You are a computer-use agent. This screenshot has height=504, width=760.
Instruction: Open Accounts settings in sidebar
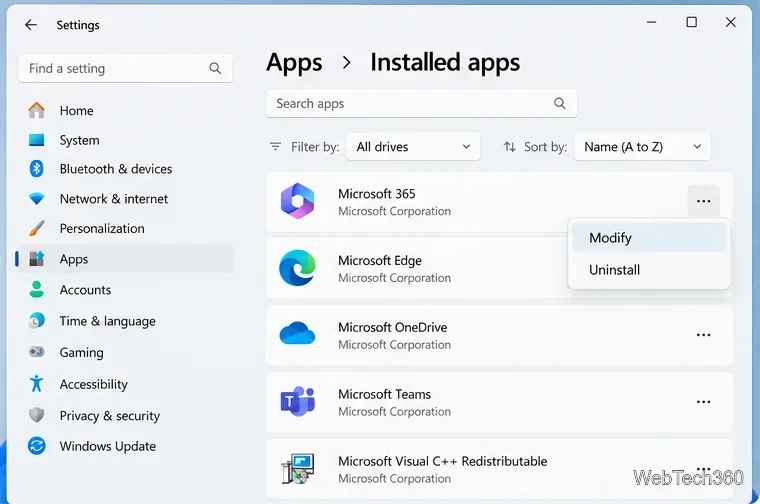126,289
